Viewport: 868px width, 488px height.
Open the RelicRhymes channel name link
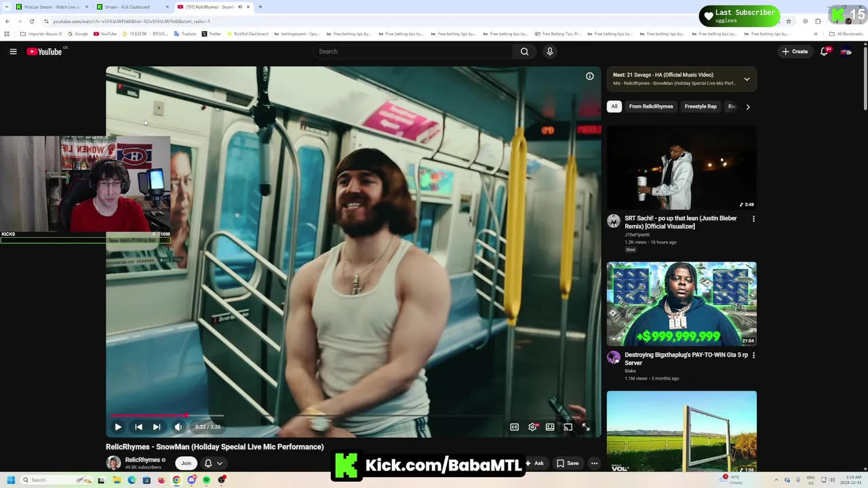coord(142,460)
